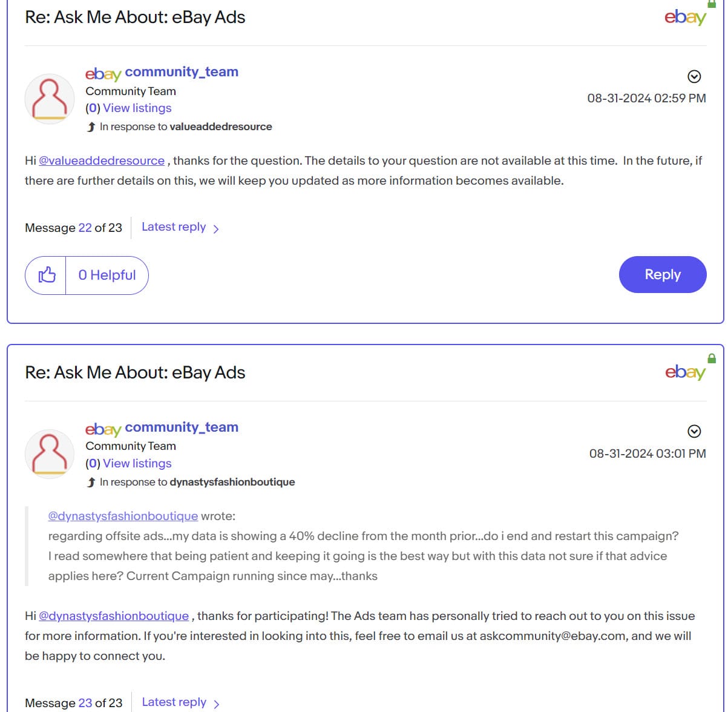This screenshot has height=712, width=728.
Task: Click @dynastysfashionboutique in the quoted text
Action: [x=123, y=516]
